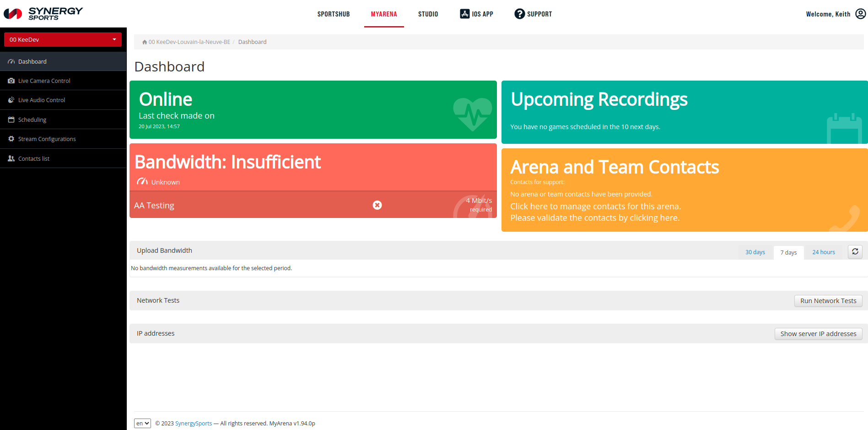Open Live Audio Control page
Image resolution: width=868 pixels, height=430 pixels.
pyautogui.click(x=63, y=100)
